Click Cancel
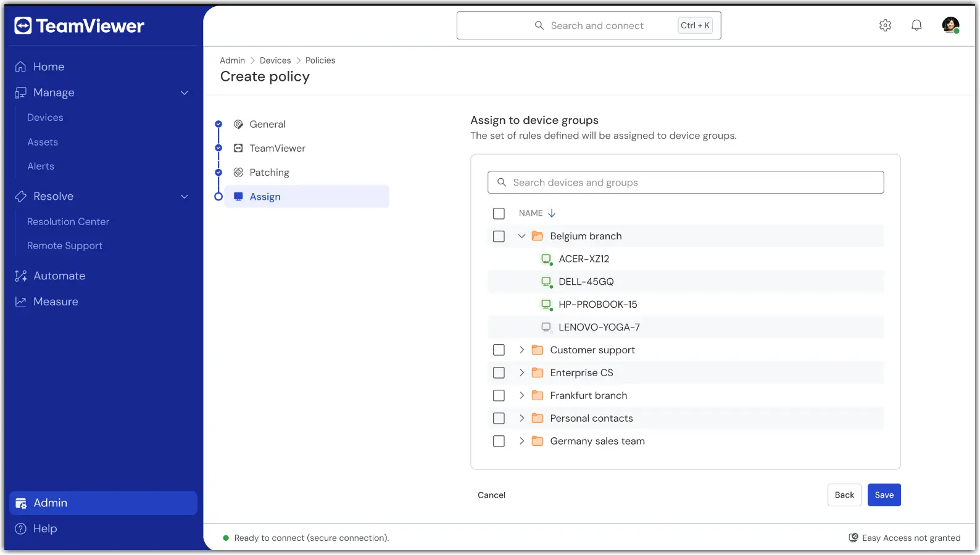The width and height of the screenshot is (980, 555). [491, 495]
